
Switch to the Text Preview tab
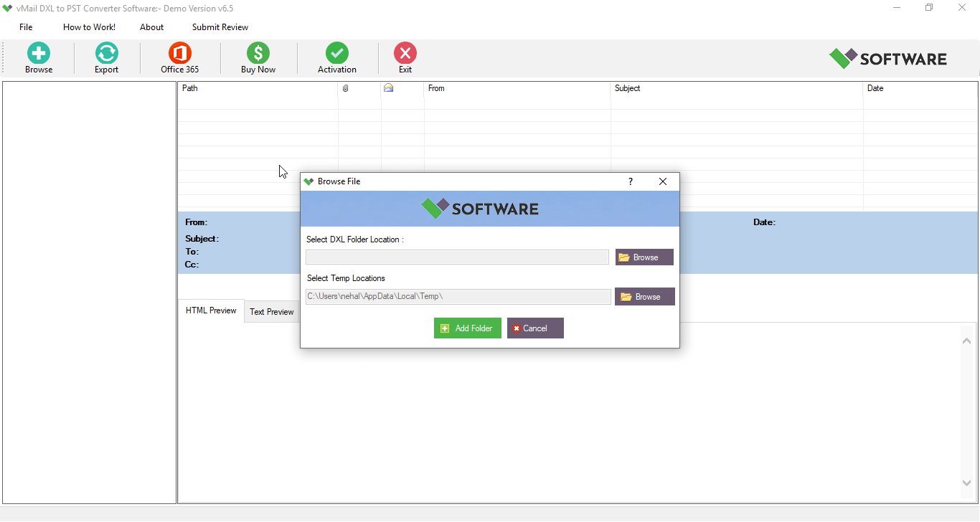[272, 312]
